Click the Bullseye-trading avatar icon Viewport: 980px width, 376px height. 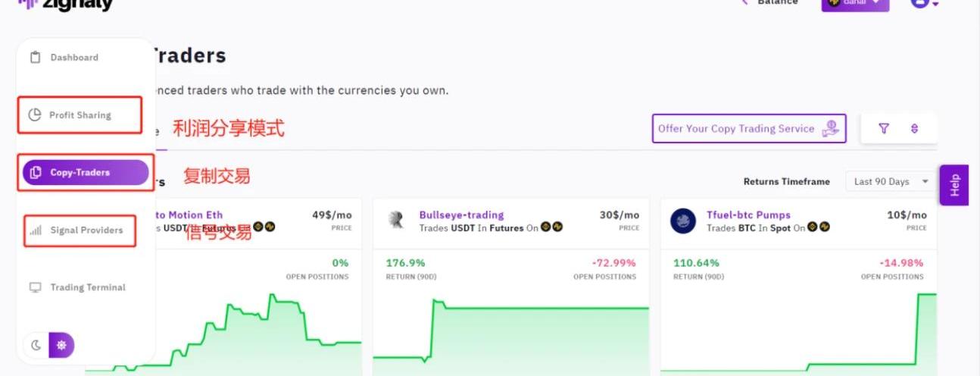click(x=395, y=221)
